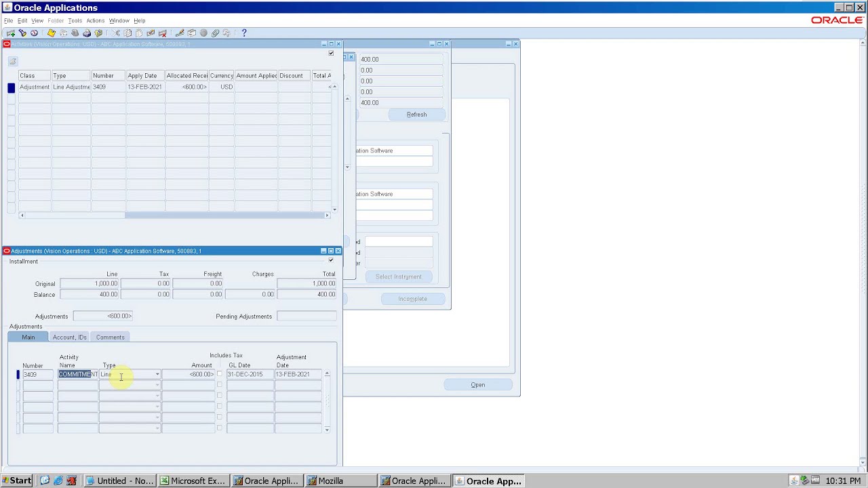Image resolution: width=868 pixels, height=488 pixels.
Task: Click the Incomplete button
Action: pos(412,299)
